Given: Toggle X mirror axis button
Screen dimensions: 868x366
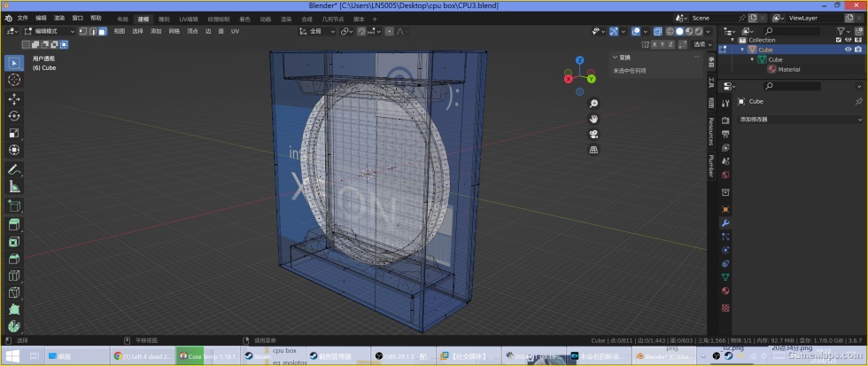Looking at the screenshot, I should pos(655,44).
